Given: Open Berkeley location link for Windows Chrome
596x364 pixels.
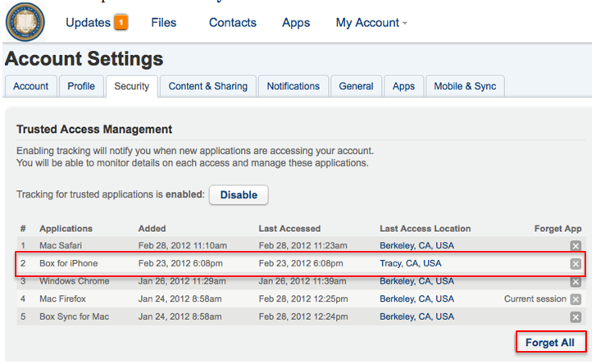Looking at the screenshot, I should 417,281.
